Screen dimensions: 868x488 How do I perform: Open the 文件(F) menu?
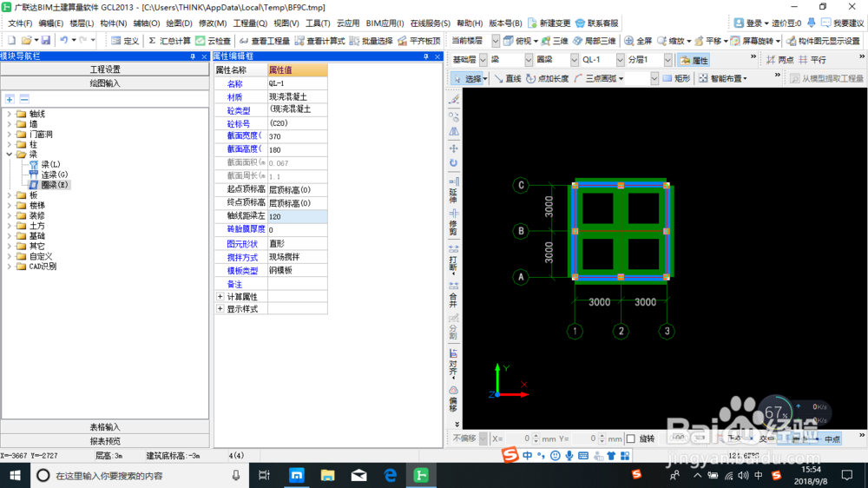coord(20,23)
